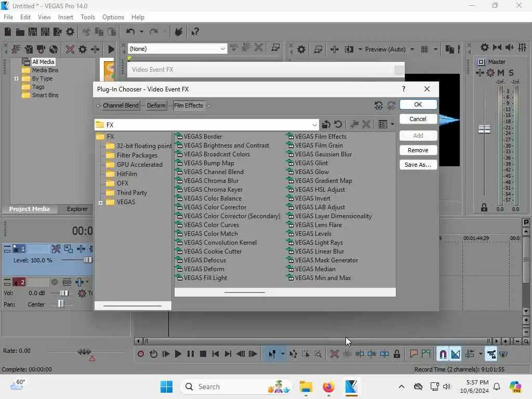Screen dimensions: 532x399
Task: Click the Play button in transport
Action: (x=178, y=354)
